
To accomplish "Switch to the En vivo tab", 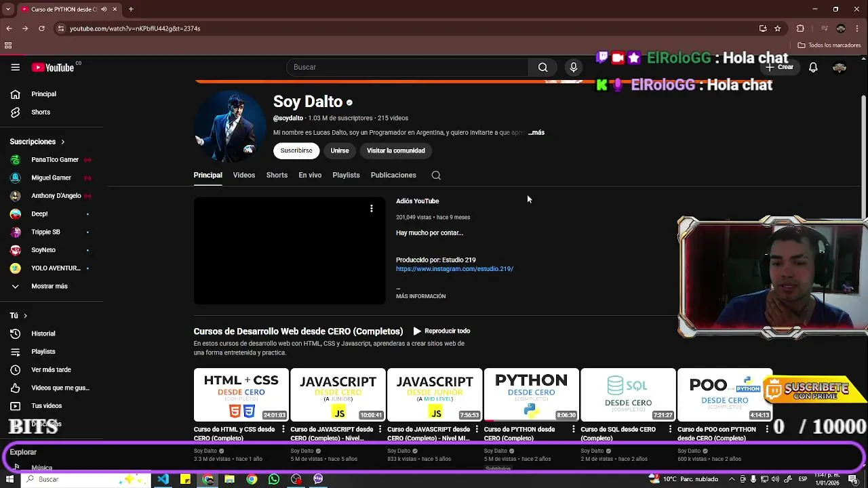I will [x=310, y=175].
